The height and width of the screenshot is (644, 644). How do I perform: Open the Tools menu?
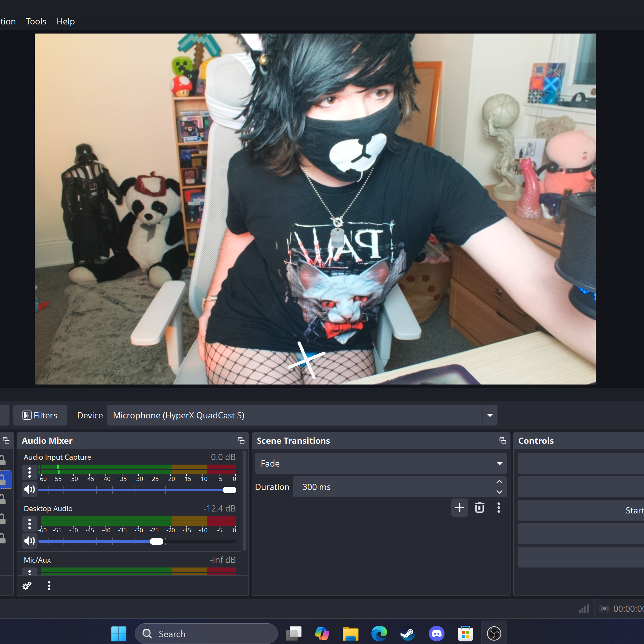[x=36, y=21]
